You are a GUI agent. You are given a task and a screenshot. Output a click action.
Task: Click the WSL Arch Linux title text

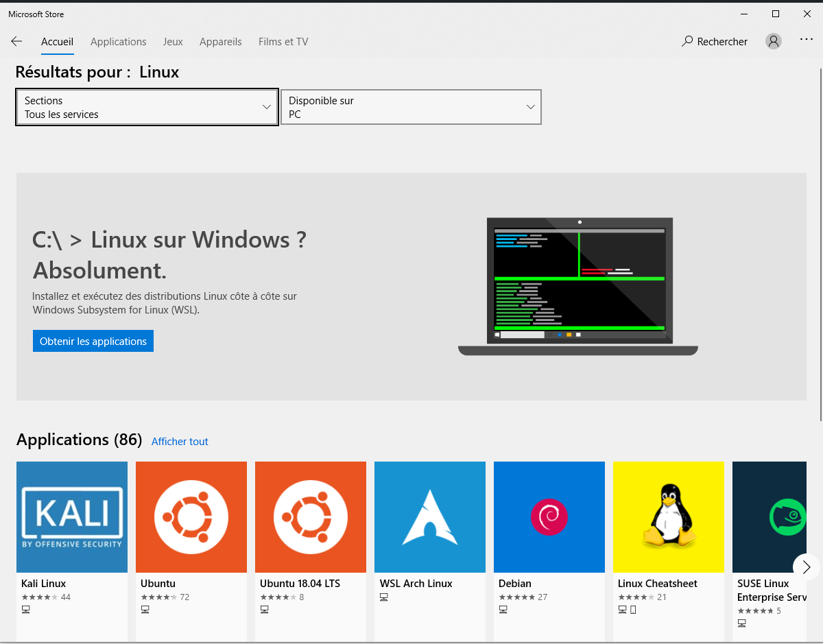point(416,584)
